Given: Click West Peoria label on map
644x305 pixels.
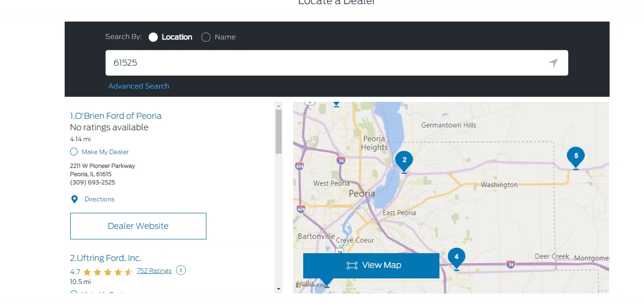Looking at the screenshot, I should pyautogui.click(x=331, y=183).
